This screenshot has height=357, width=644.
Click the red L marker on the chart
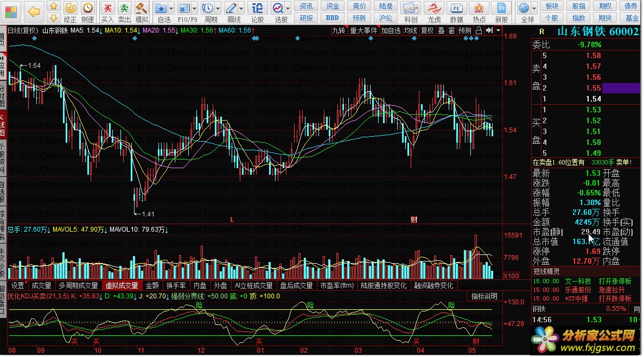point(232,220)
